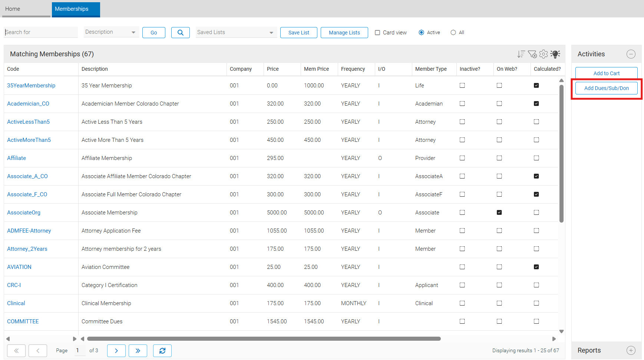644x360 pixels.
Task: Open the 35YearMembership code link
Action: tap(31, 86)
